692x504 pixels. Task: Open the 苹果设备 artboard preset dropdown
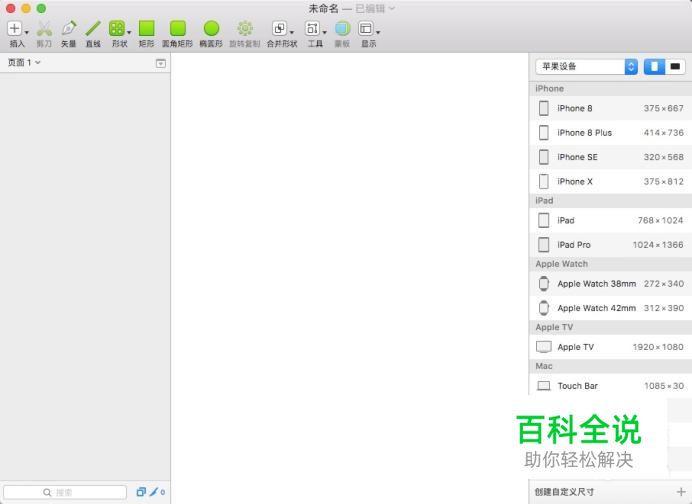587,67
